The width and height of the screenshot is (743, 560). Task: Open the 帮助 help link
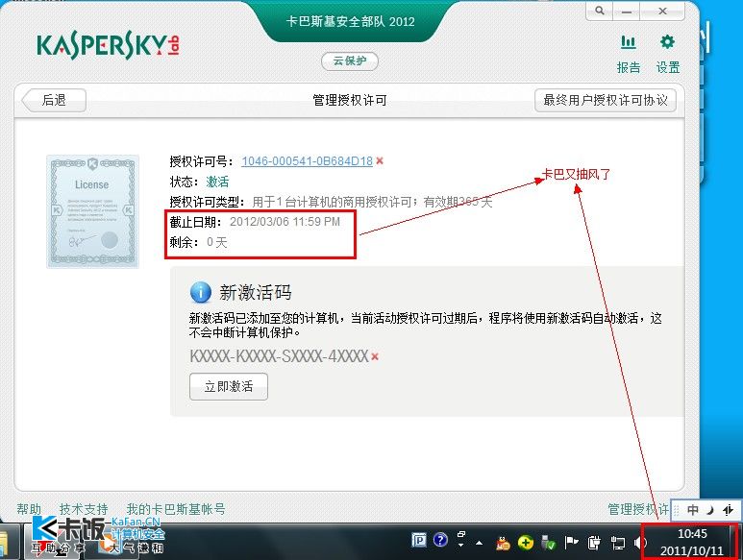[29, 509]
